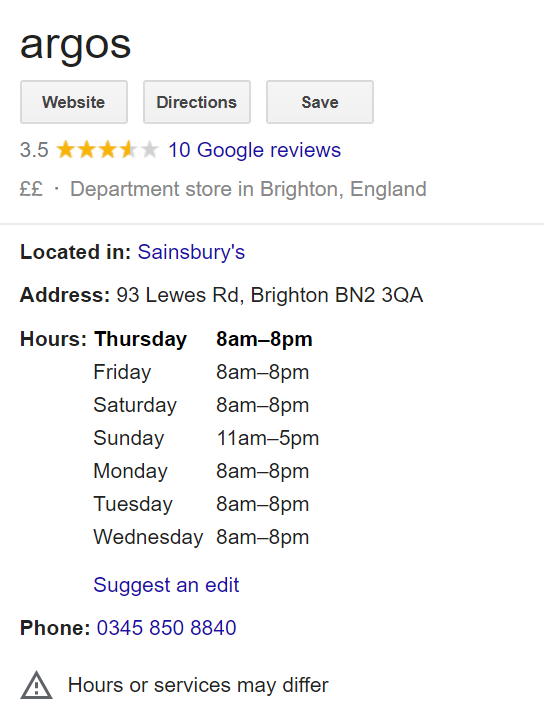Screen dimensions: 544x727
Task: Click the Hours label
Action: point(53,339)
